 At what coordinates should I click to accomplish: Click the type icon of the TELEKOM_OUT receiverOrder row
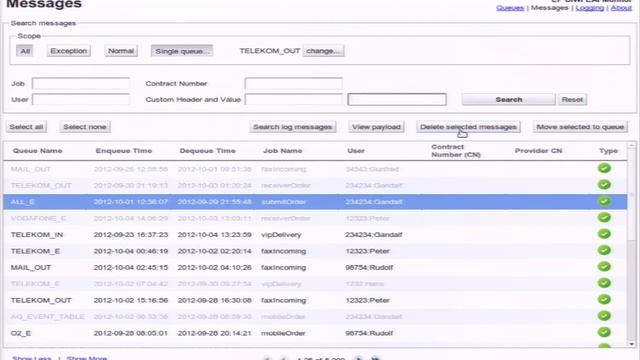(604, 185)
